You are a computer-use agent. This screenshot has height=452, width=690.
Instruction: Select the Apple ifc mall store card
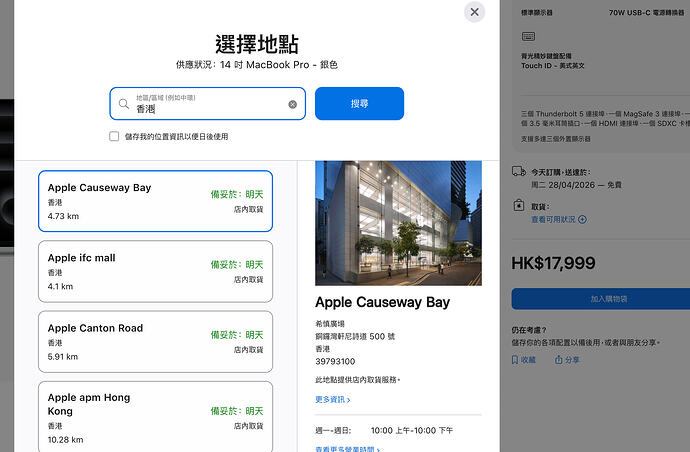pos(155,271)
